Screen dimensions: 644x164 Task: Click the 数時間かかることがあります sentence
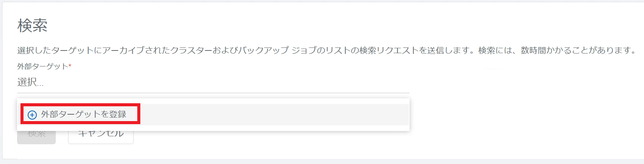(x=578, y=50)
